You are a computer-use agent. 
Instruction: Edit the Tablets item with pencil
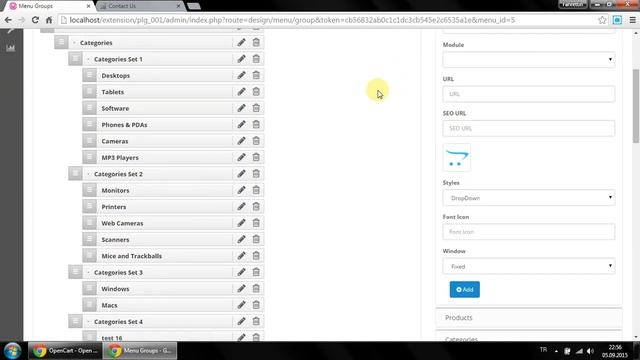tap(241, 92)
